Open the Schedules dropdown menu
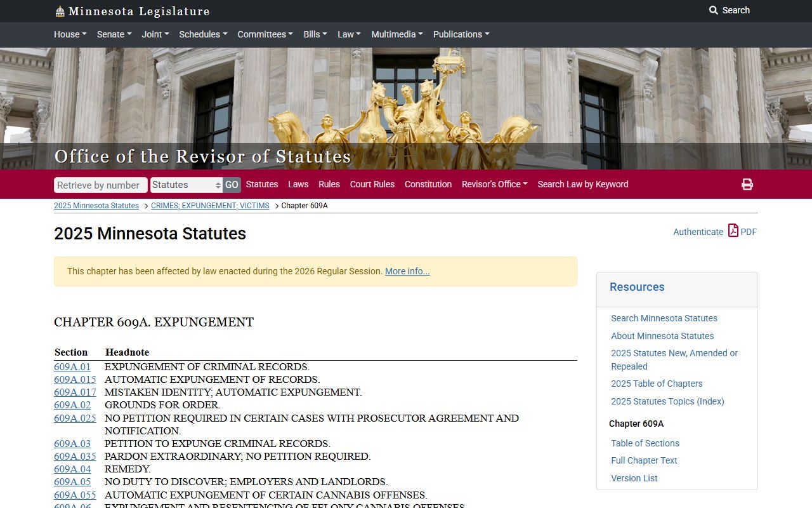The height and width of the screenshot is (508, 812). pos(203,34)
